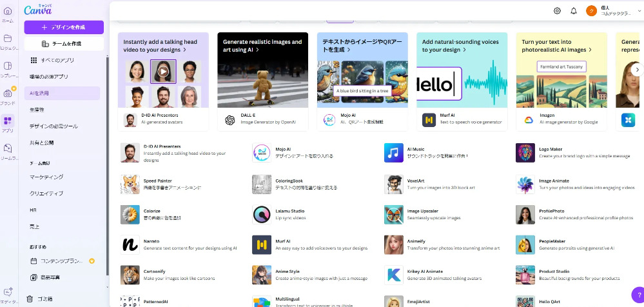Advance the carousel with right arrow
Image resolution: width=644 pixels, height=307 pixels.
637,70
